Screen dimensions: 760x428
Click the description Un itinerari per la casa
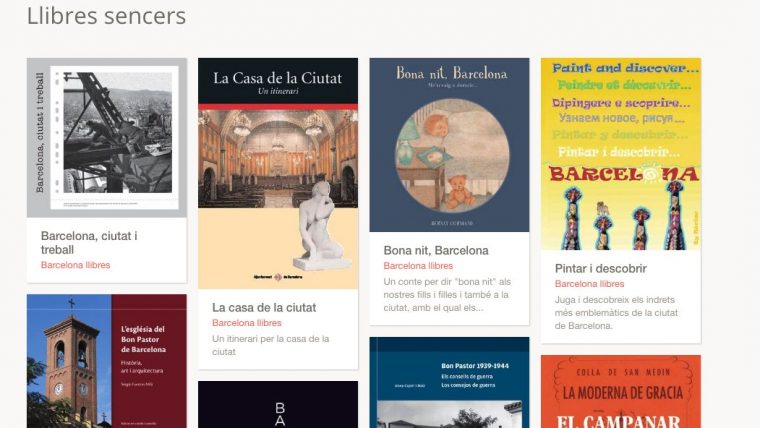270,345
